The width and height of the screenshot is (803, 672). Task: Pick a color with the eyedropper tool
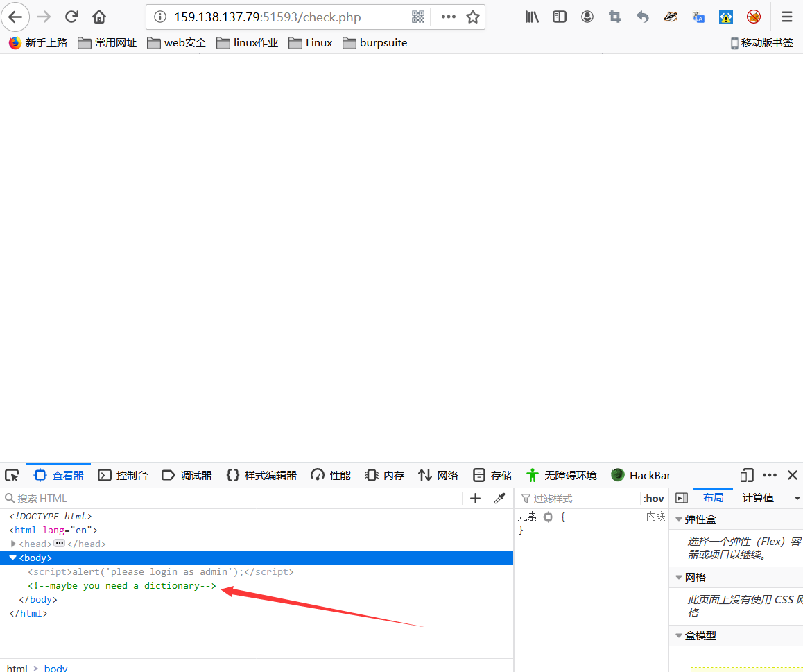point(499,498)
